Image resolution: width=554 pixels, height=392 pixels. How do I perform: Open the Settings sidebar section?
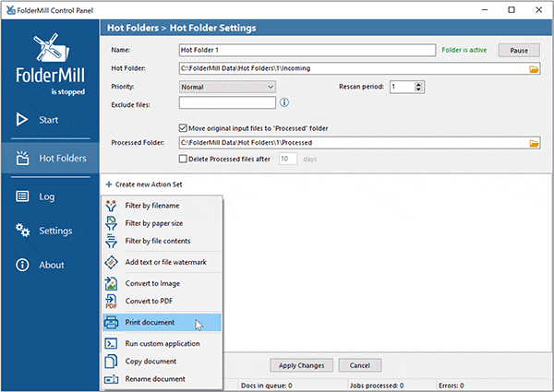(50, 231)
